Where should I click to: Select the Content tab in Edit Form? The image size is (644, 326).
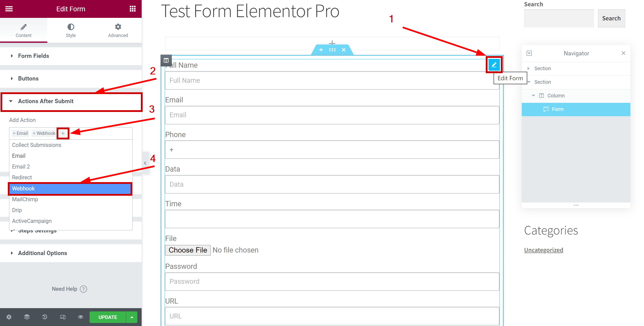[23, 30]
